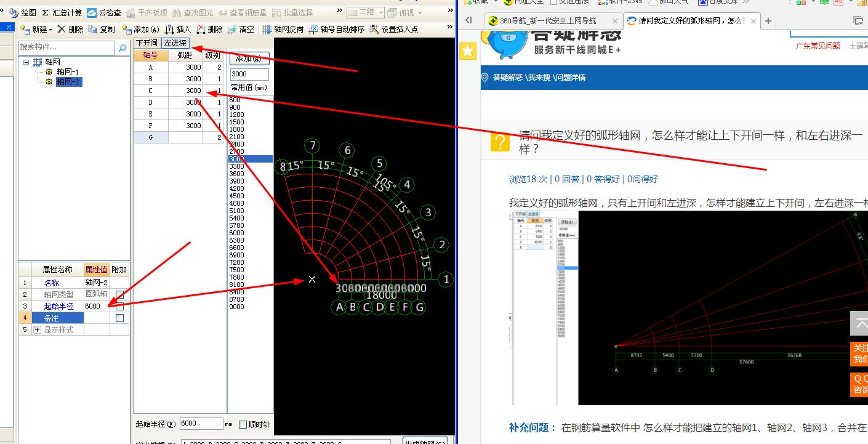The height and width of the screenshot is (444, 868).
Task: Click the scroll-to-top arrow on the web page
Action: (x=860, y=323)
